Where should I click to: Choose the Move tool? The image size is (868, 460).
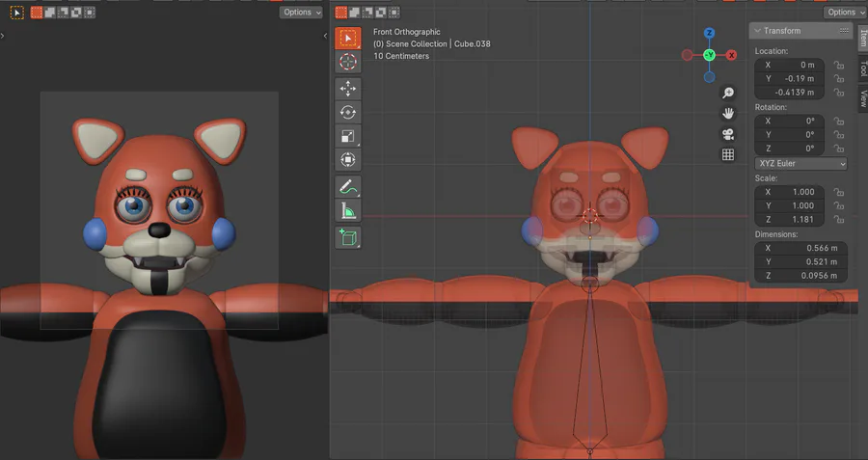click(x=347, y=89)
